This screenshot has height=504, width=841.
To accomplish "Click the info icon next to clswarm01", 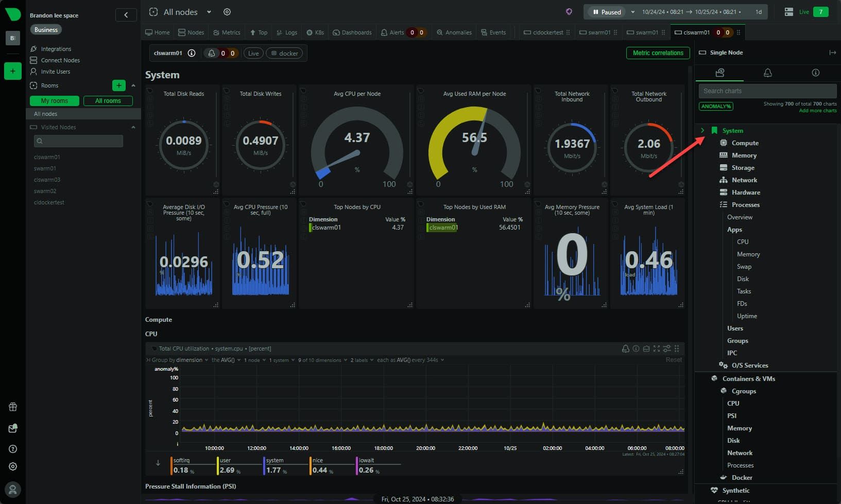I will pos(192,53).
